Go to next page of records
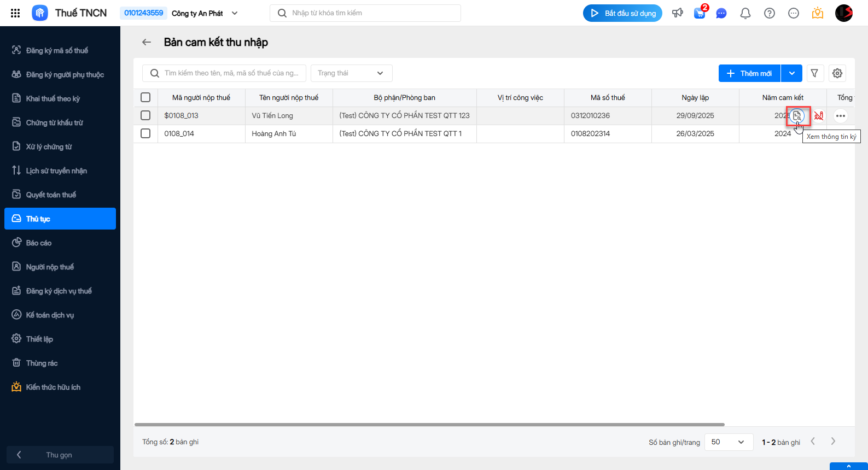Screen dimensions: 868x470 coord(833,442)
